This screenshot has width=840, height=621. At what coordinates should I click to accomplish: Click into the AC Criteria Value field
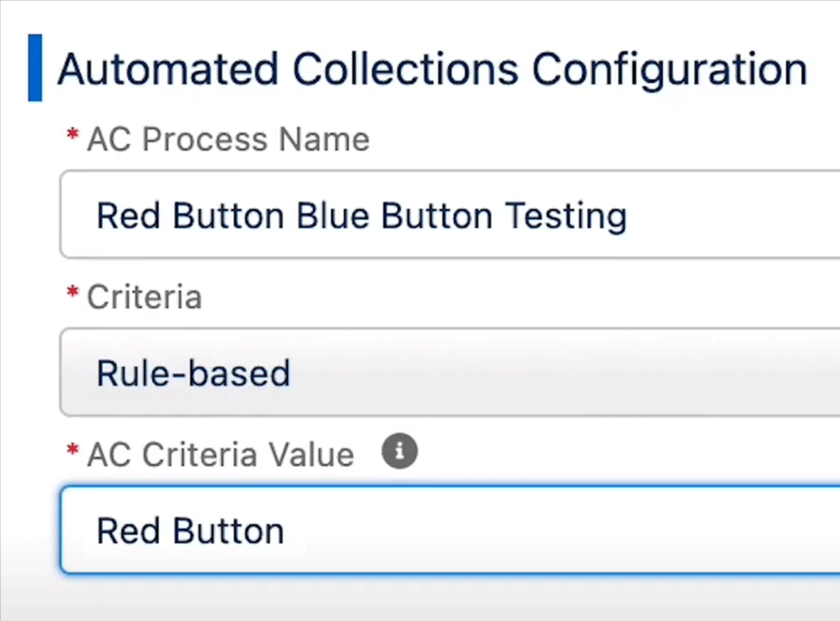pos(450,530)
